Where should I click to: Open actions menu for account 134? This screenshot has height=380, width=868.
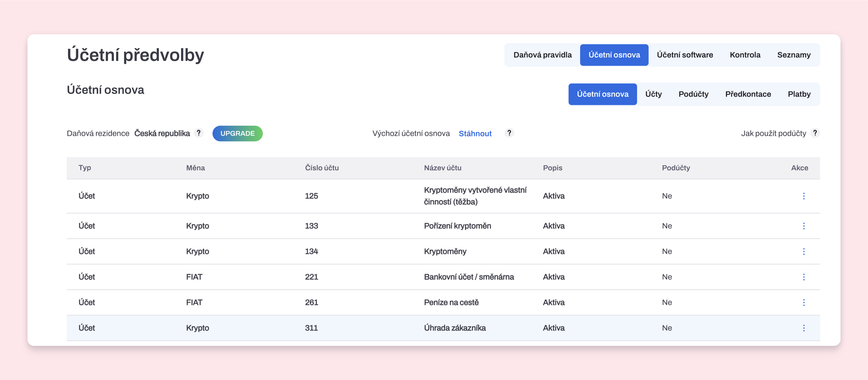click(x=804, y=251)
